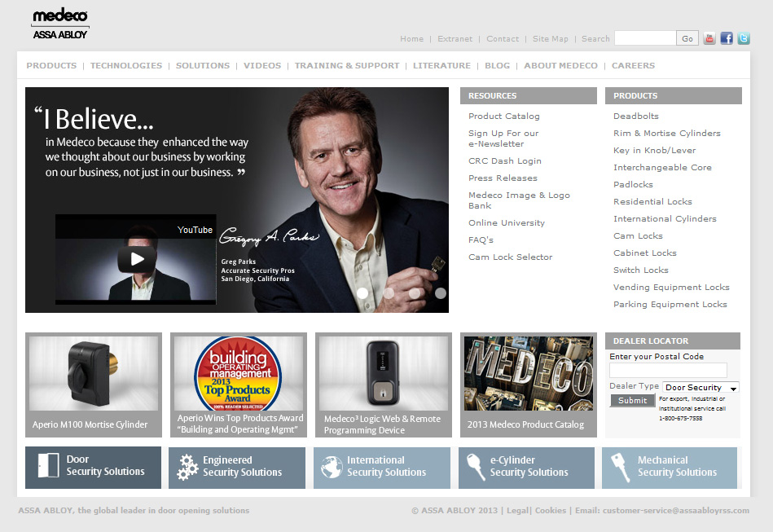Switch to the last carousel slide dot
Image resolution: width=773 pixels, height=532 pixels.
441,293
